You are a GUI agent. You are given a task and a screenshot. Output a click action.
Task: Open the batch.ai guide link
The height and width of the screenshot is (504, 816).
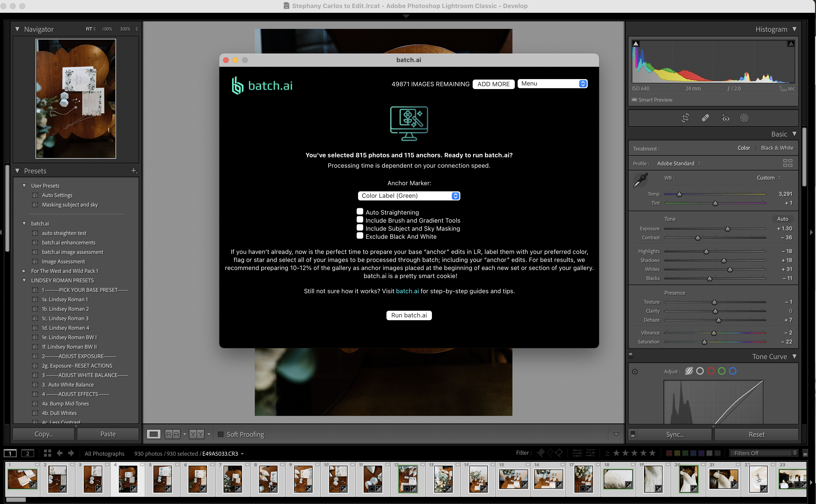pos(407,291)
